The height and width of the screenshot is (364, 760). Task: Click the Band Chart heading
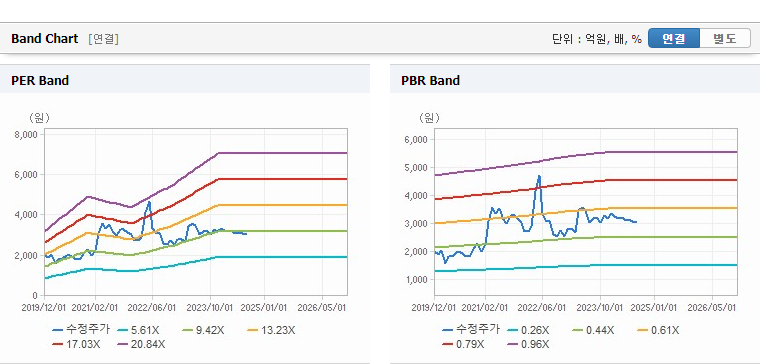click(45, 39)
